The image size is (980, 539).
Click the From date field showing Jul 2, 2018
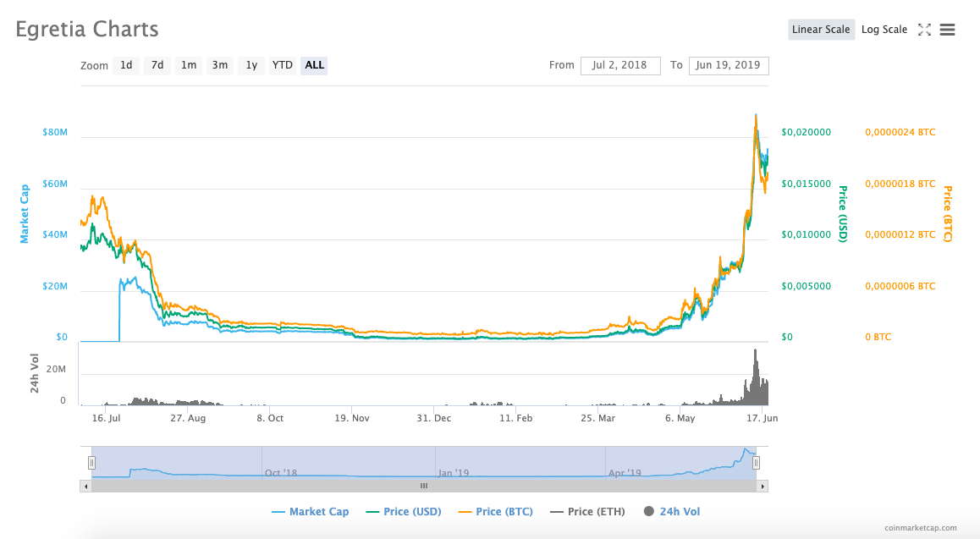[x=620, y=65]
